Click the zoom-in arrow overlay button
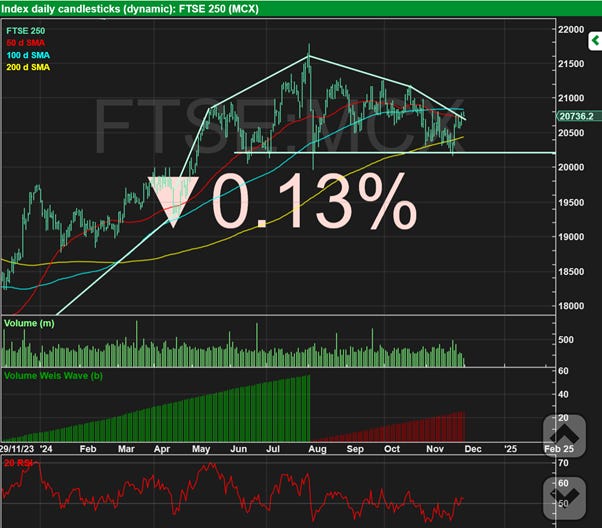The image size is (602, 528). pos(564,436)
